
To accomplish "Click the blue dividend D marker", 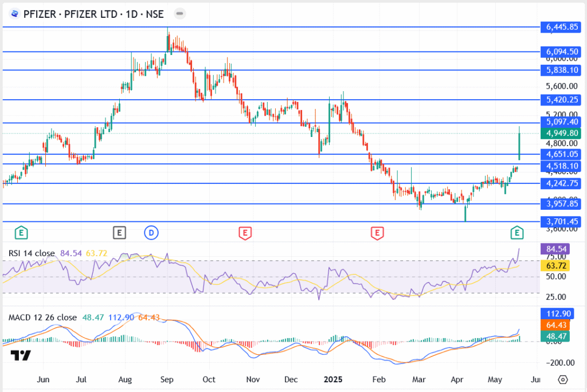I will coord(151,233).
